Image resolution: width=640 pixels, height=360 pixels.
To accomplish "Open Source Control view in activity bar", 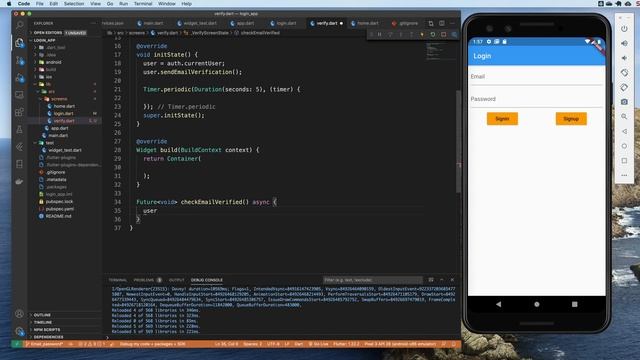I will [19, 60].
